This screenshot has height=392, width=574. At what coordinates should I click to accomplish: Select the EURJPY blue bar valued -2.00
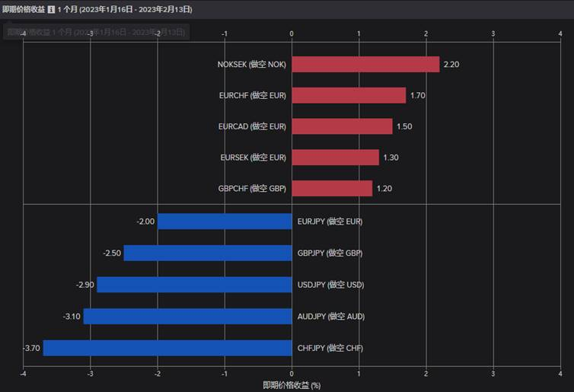click(225, 221)
